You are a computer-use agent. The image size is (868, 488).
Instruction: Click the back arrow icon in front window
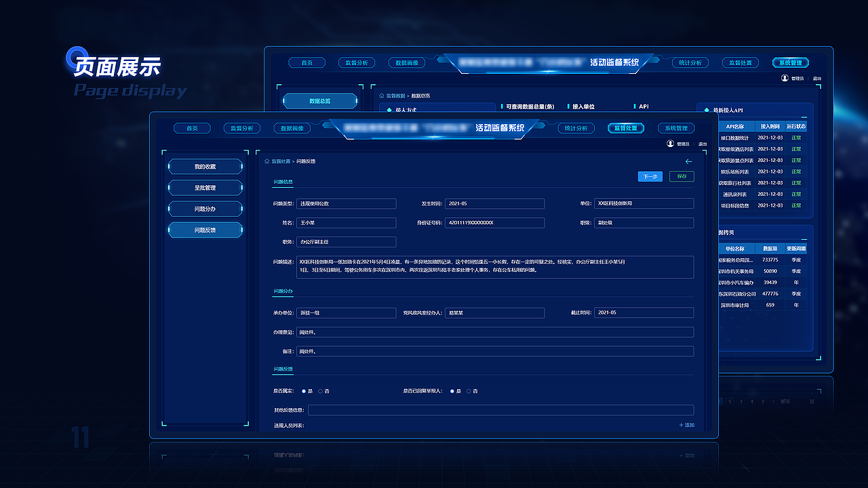tap(689, 161)
